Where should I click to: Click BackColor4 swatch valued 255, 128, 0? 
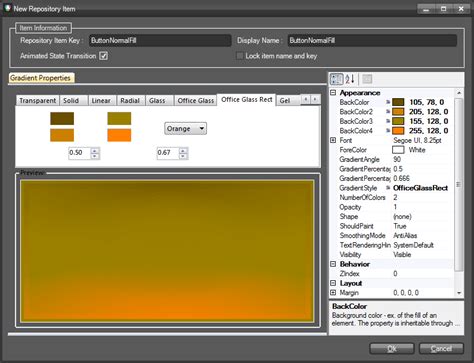[398, 131]
